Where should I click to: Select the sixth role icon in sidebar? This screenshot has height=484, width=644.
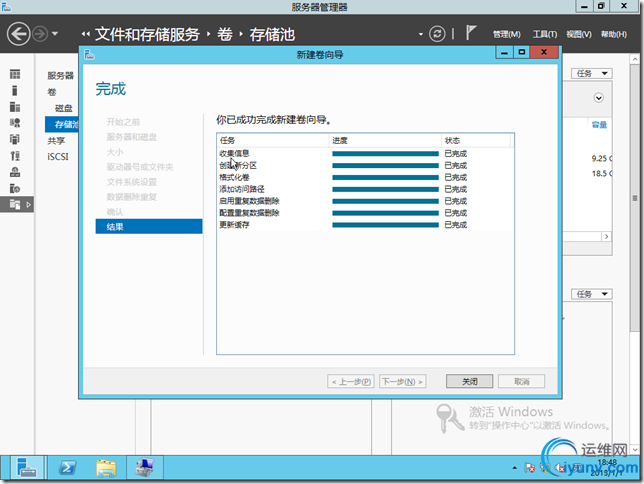click(15, 156)
